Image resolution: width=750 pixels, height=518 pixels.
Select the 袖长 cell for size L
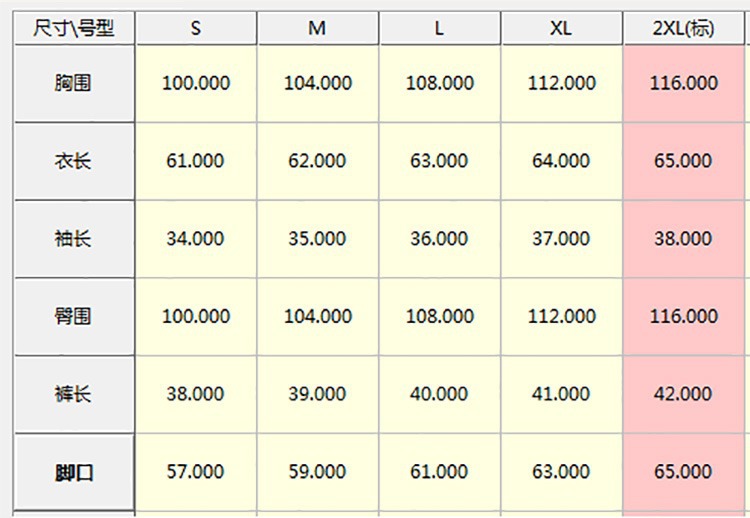tap(440, 239)
